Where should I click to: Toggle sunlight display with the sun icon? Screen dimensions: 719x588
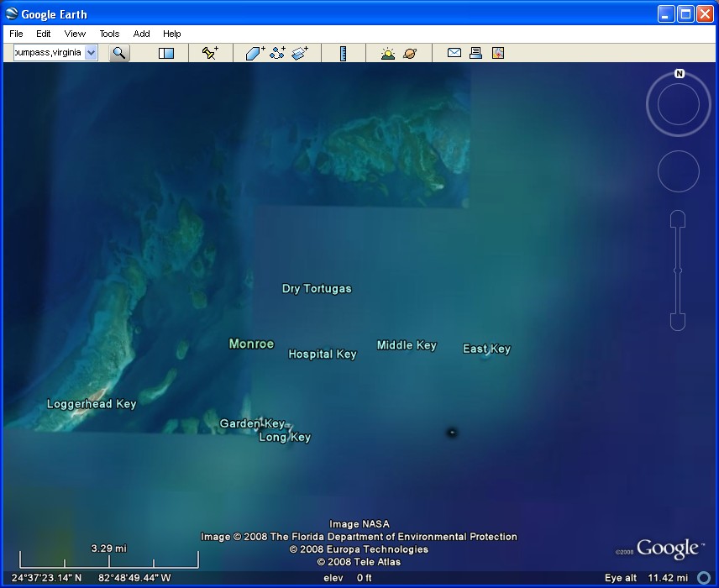pyautogui.click(x=388, y=53)
